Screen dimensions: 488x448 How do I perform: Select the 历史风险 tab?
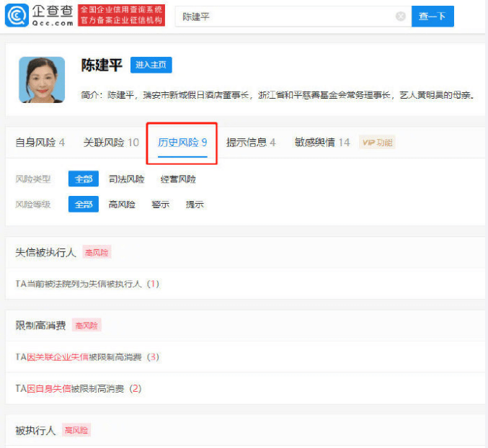182,143
